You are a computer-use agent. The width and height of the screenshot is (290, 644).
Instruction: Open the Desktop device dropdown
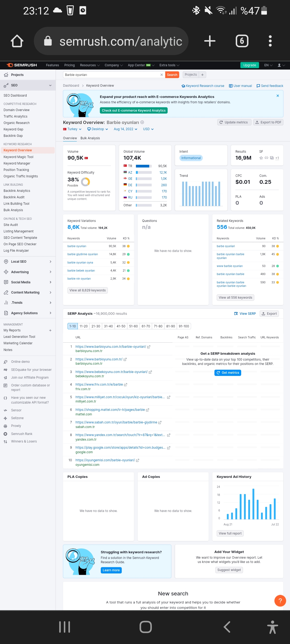(97, 129)
